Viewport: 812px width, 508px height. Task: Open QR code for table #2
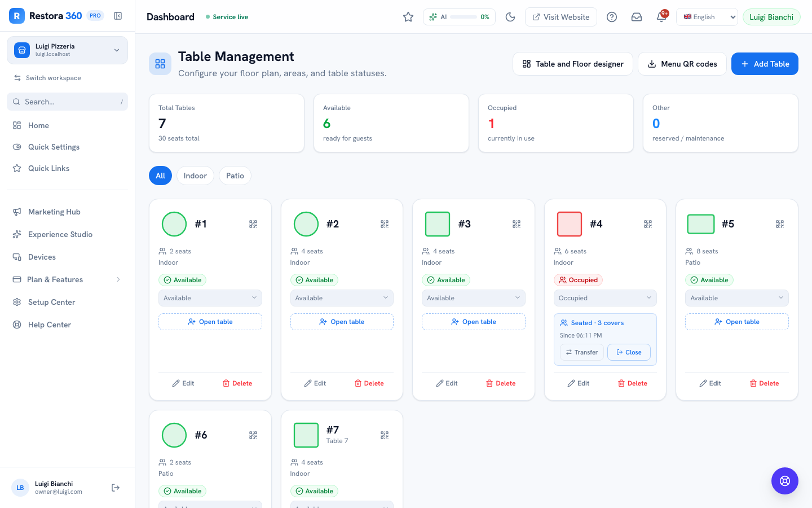click(385, 224)
